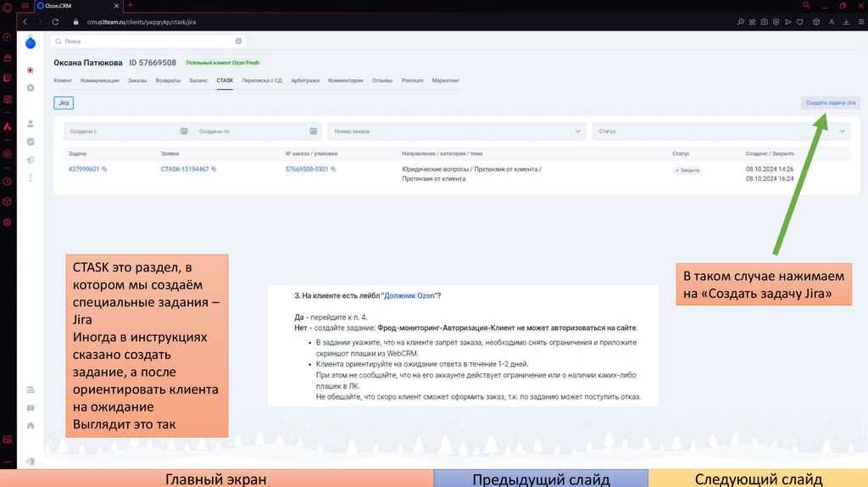
Task: Go to Главный экран slide button
Action: pyautogui.click(x=216, y=479)
